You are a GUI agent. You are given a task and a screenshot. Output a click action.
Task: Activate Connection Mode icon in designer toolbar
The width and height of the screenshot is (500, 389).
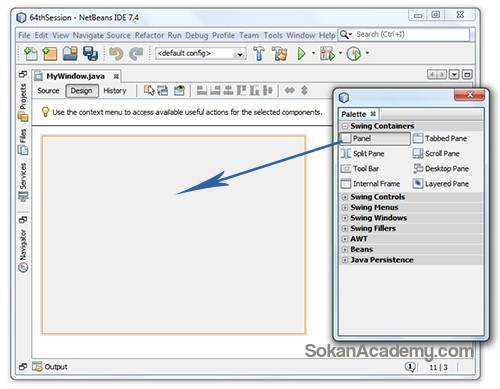163,90
